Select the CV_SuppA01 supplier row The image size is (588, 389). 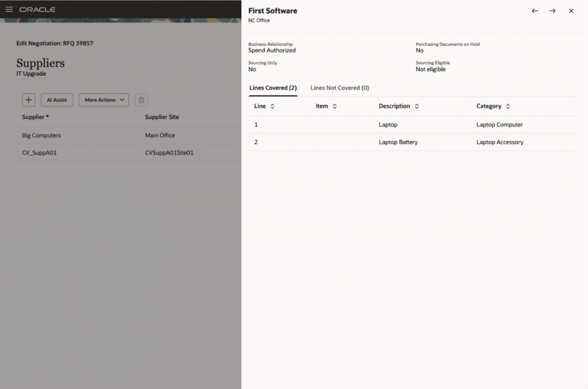[x=129, y=153]
